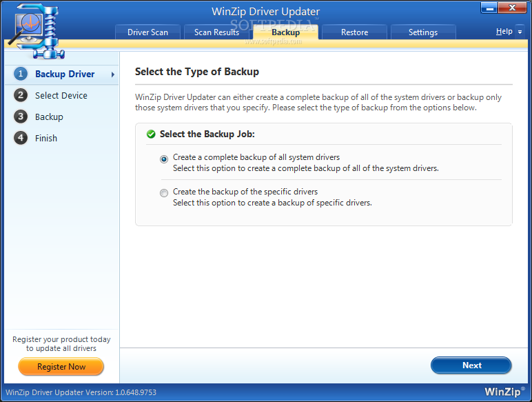
Task: Expand the Backup Driver step arrow
Action: [112, 74]
